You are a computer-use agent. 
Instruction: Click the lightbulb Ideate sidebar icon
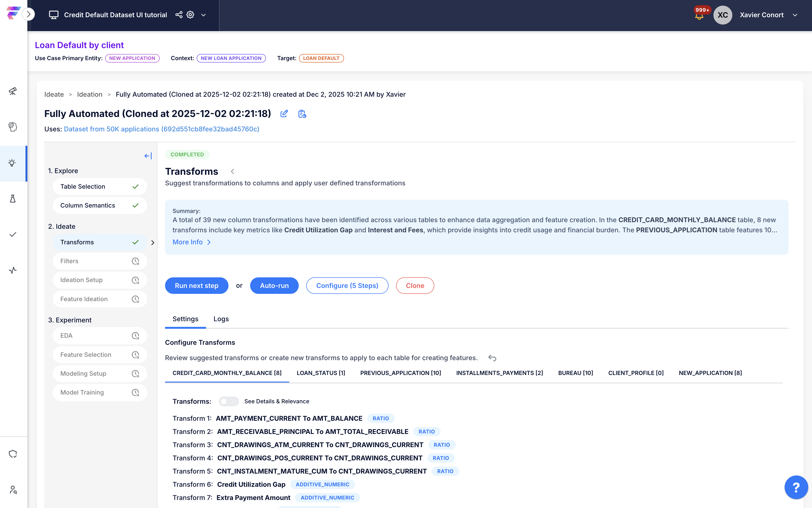pos(12,163)
